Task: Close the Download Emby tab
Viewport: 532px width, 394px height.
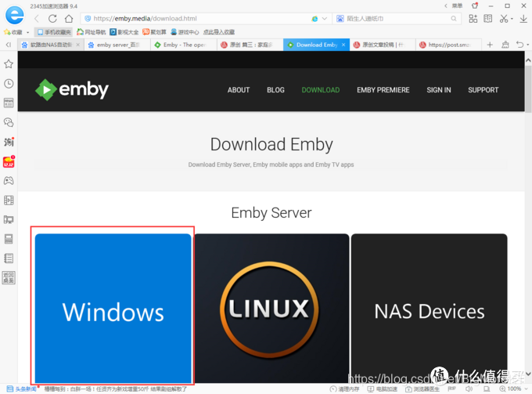Action: pos(343,45)
